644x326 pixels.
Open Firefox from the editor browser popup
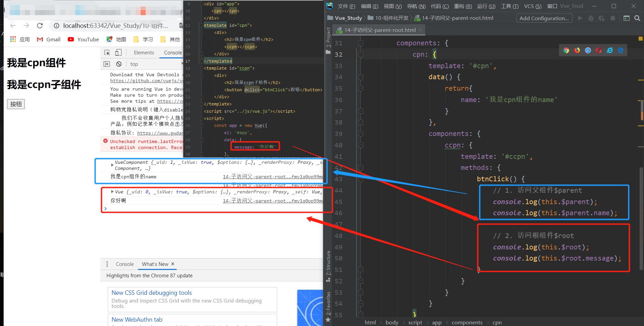[577, 50]
